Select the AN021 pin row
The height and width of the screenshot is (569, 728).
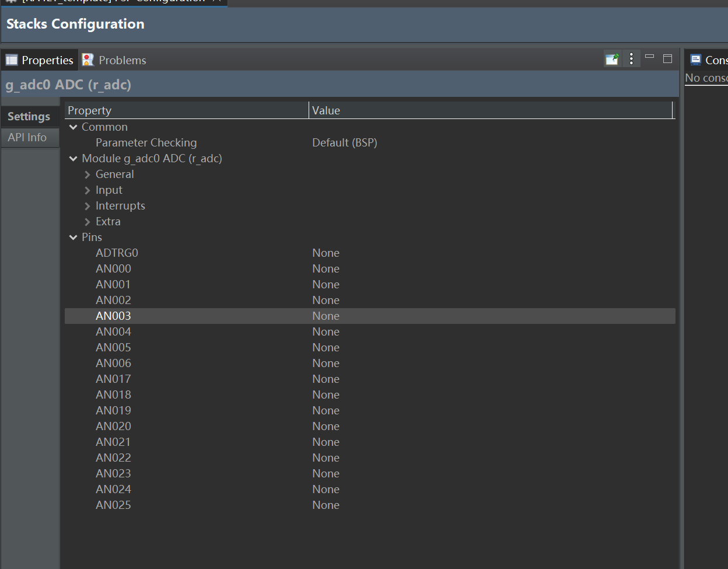click(x=370, y=442)
